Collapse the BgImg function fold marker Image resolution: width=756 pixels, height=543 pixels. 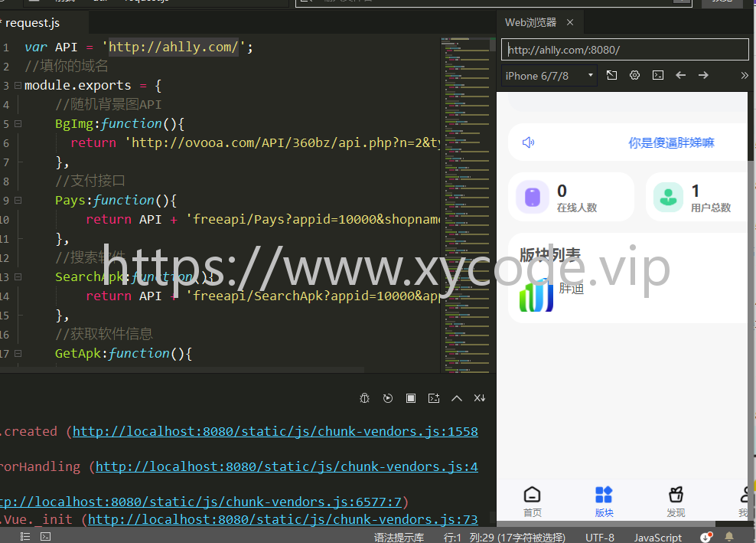point(18,123)
